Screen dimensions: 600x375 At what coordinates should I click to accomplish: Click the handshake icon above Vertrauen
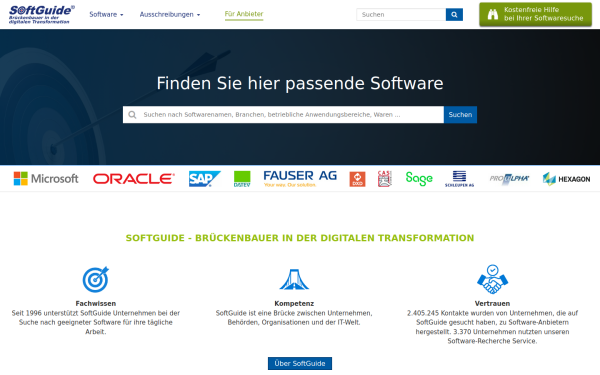click(x=492, y=279)
